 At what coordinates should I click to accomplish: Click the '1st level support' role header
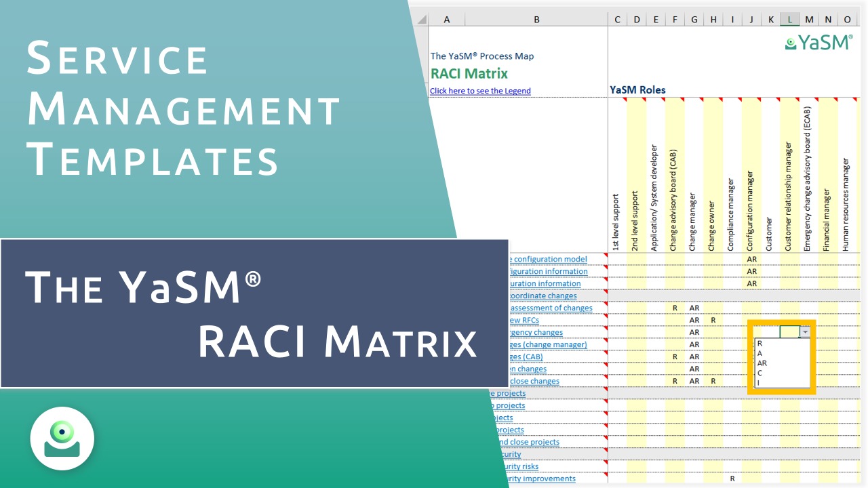616,223
